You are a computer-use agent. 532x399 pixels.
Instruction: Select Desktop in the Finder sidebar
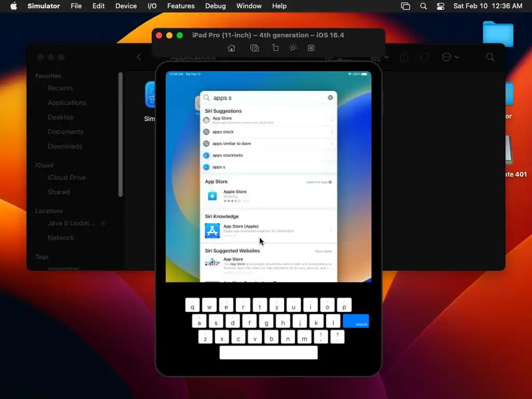pyautogui.click(x=61, y=117)
